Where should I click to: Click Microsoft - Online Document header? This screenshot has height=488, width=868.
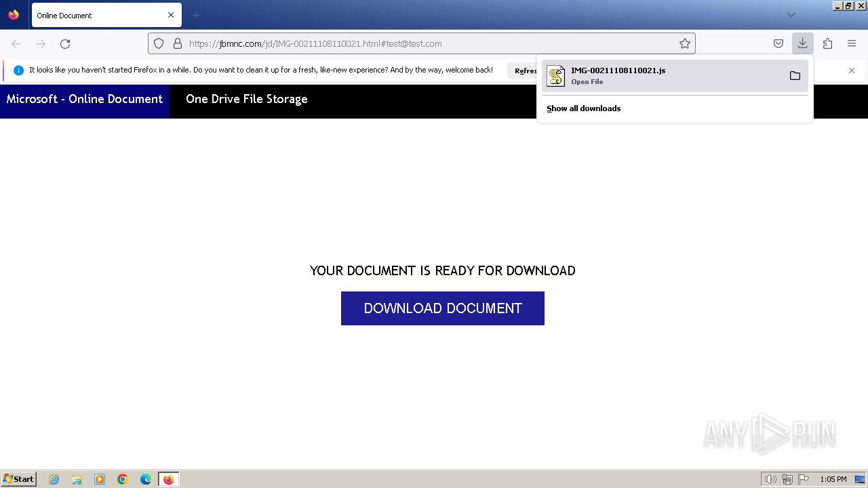coord(85,99)
